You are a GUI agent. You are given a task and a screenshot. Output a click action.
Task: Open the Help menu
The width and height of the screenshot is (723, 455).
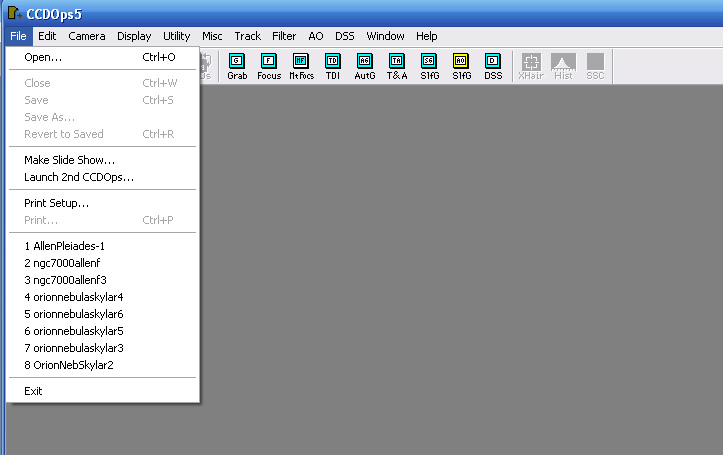point(427,36)
